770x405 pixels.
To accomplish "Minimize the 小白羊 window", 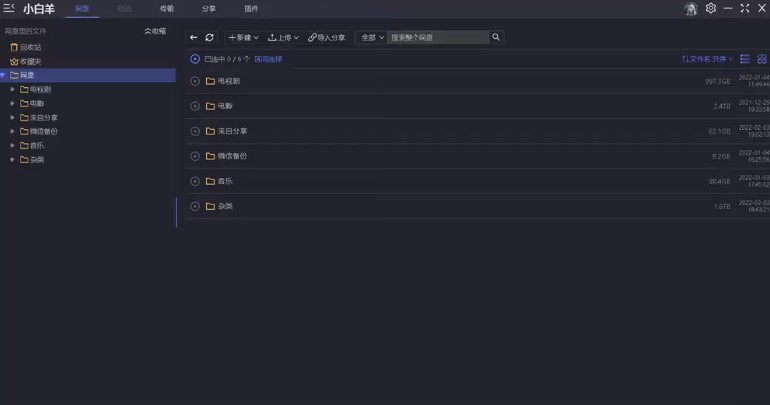I will (728, 8).
